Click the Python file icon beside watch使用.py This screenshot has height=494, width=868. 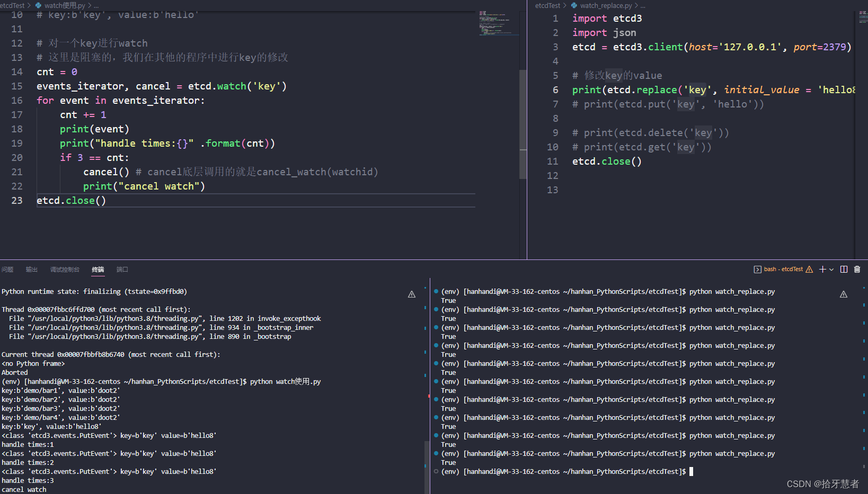point(38,5)
